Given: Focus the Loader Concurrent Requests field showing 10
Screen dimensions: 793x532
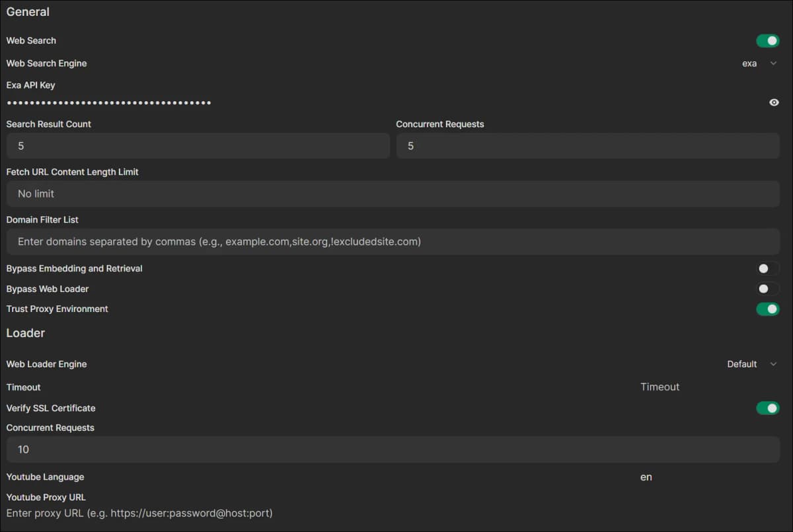Looking at the screenshot, I should pyautogui.click(x=393, y=449).
